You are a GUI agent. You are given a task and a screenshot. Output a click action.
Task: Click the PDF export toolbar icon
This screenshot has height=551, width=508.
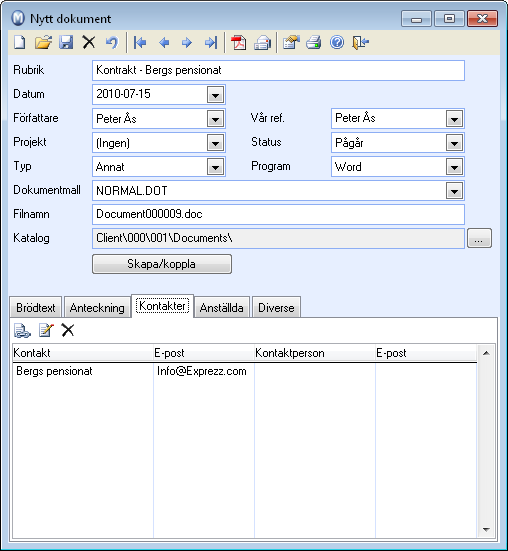point(239,43)
